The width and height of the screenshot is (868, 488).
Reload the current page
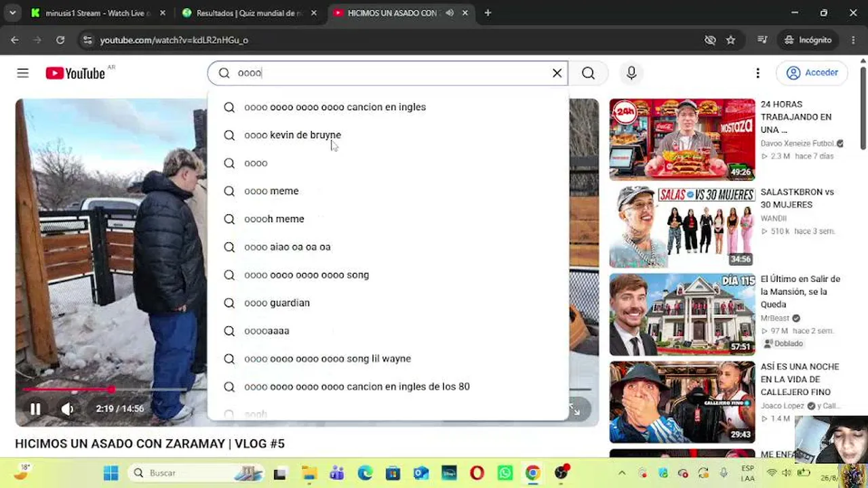(60, 40)
